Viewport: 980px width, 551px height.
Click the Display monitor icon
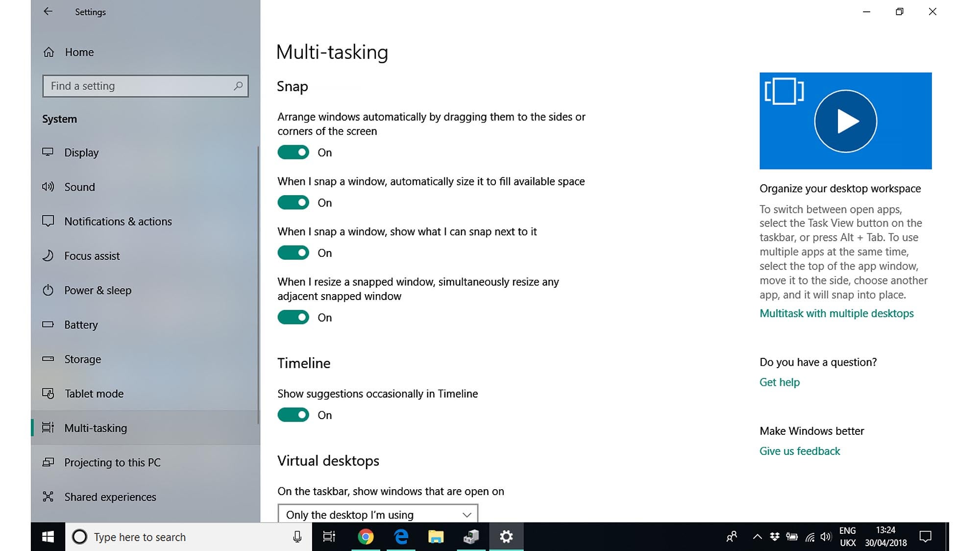click(48, 152)
